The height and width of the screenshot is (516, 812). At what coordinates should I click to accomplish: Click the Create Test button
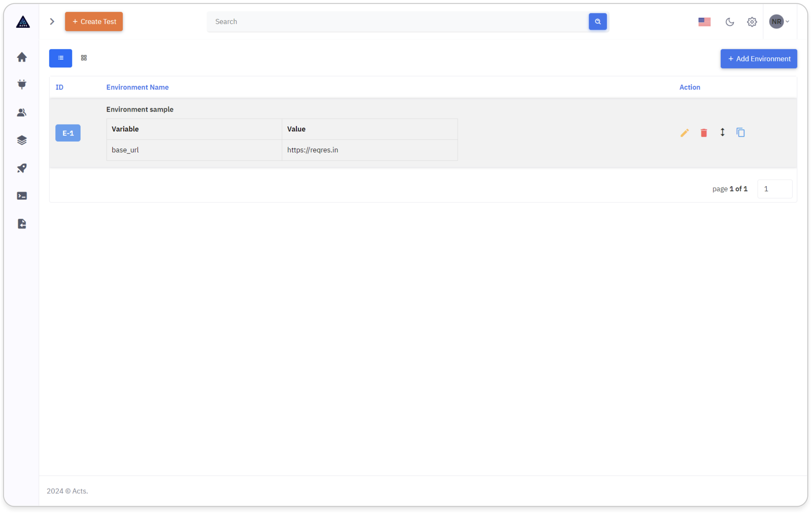[94, 21]
